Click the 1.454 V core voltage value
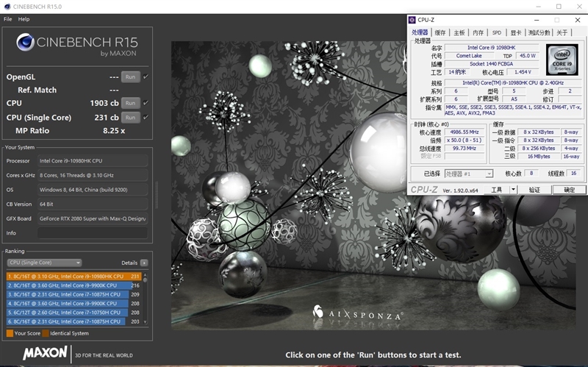This screenshot has height=367, width=588. (523, 72)
